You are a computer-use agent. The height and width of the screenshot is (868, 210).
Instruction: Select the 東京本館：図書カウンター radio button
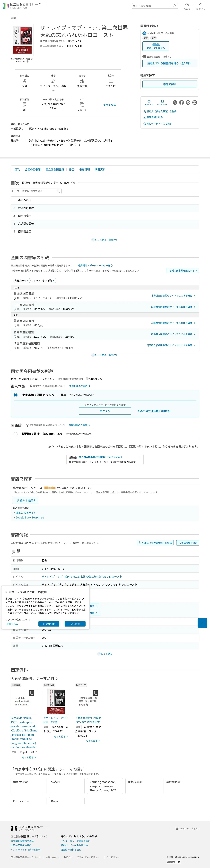coord(16,395)
